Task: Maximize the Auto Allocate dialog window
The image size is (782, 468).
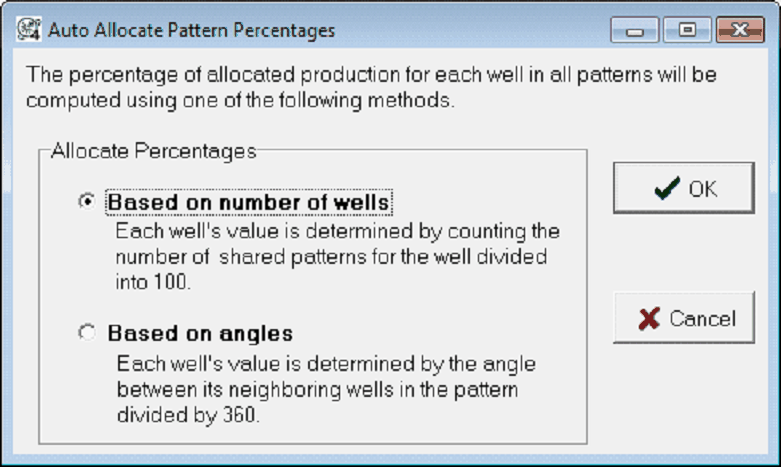Action: point(687,30)
